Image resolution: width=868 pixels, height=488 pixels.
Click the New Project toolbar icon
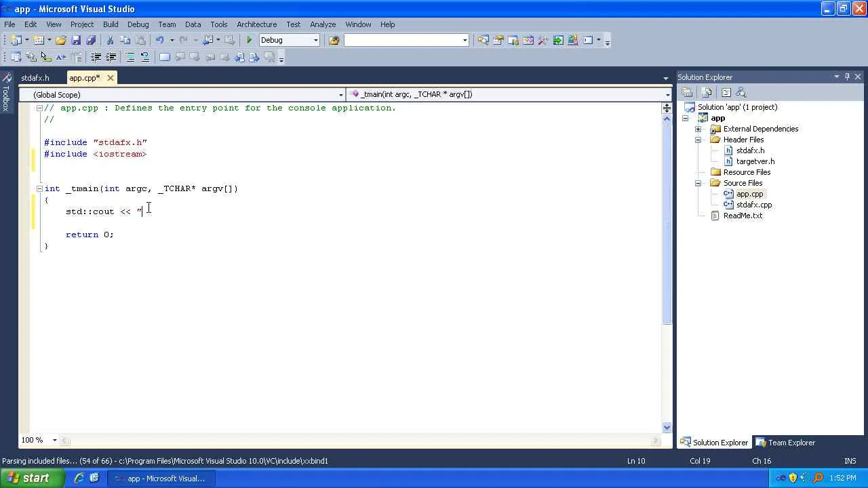click(16, 40)
